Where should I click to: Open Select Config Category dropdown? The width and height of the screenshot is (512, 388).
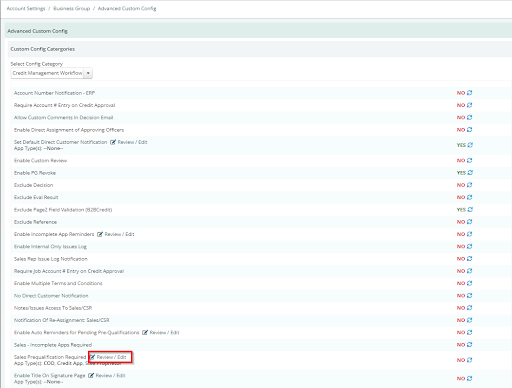51,73
